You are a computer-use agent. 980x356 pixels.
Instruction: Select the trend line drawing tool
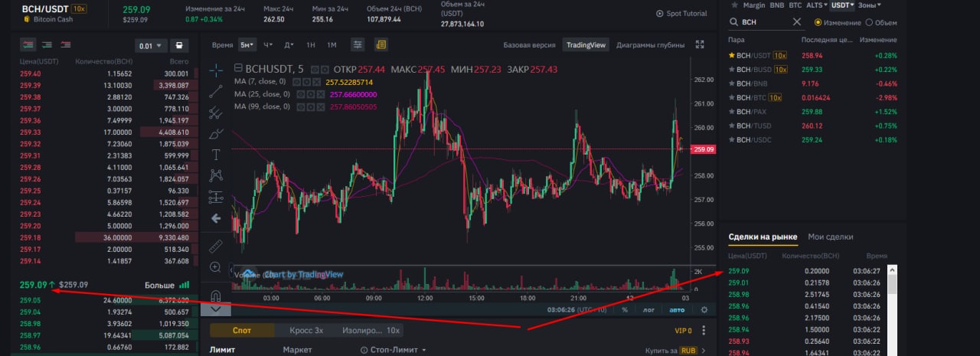pyautogui.click(x=215, y=90)
